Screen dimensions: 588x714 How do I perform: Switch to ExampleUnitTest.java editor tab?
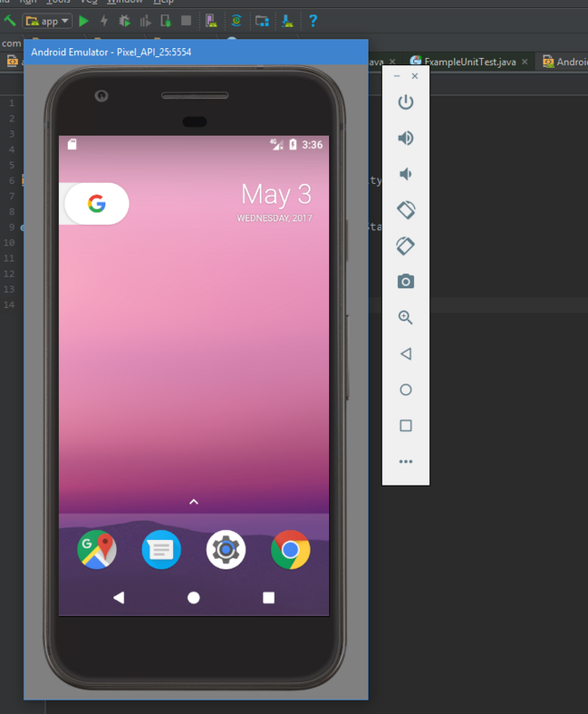tap(469, 62)
